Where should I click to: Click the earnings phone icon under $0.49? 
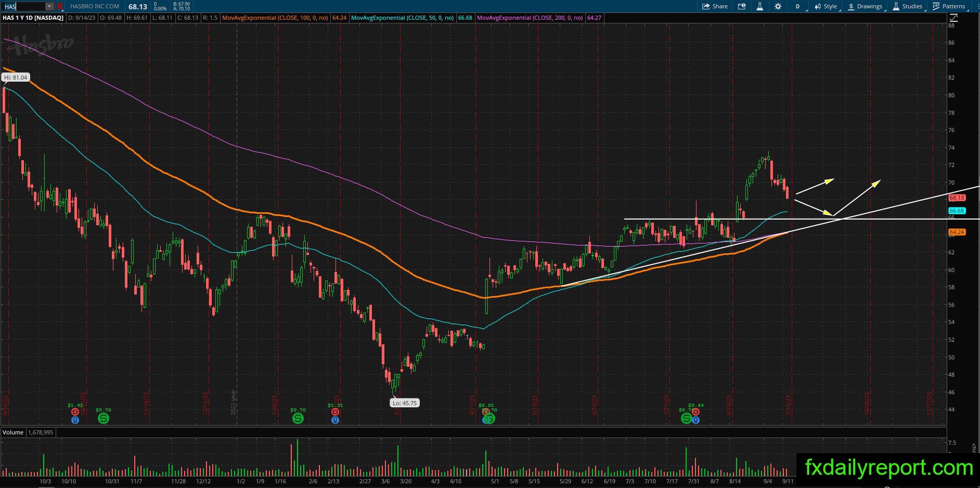695,412
